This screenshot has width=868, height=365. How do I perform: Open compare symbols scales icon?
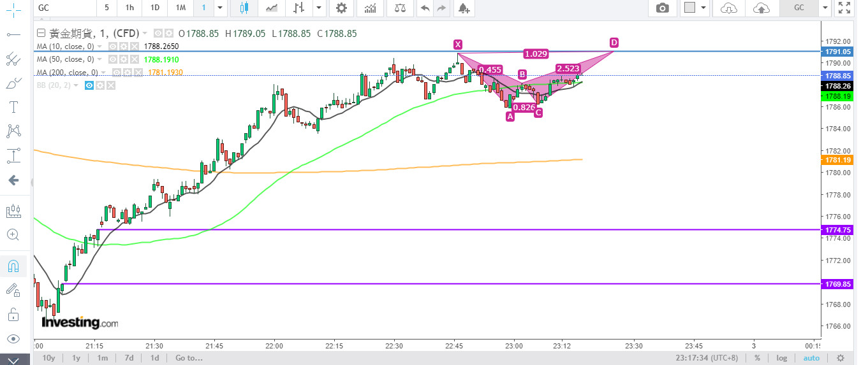pos(400,8)
